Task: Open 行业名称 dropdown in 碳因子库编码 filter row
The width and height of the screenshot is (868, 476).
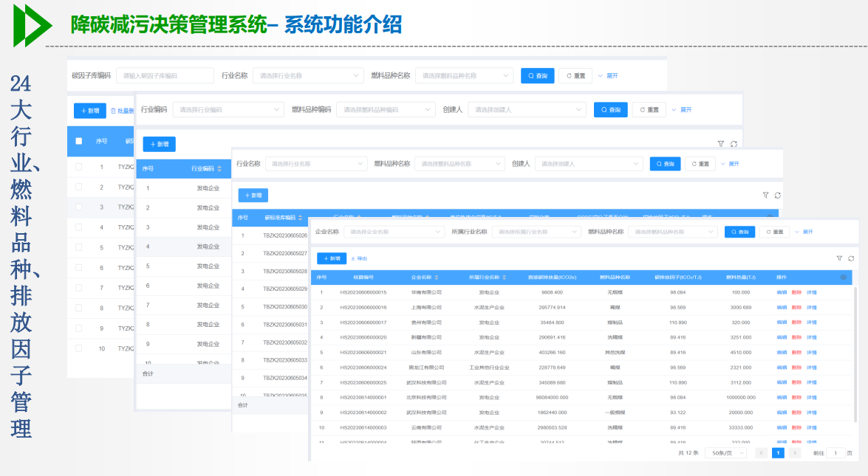Action: click(x=308, y=76)
